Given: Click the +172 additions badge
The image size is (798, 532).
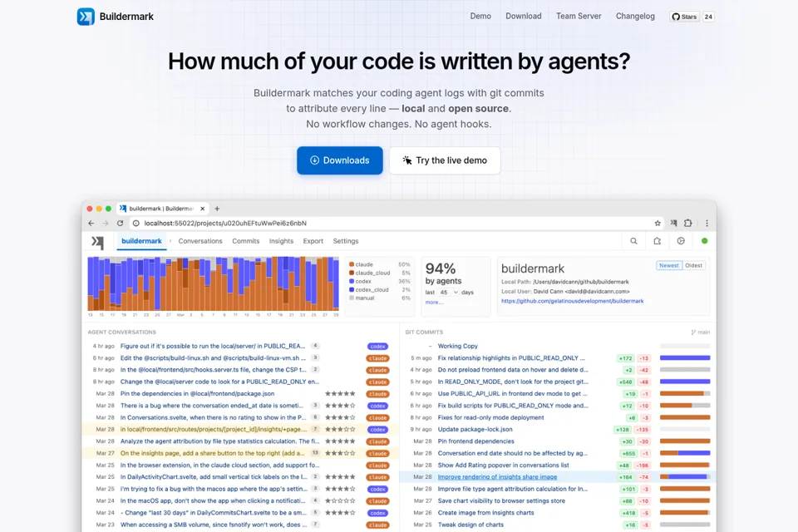Looking at the screenshot, I should tap(625, 358).
